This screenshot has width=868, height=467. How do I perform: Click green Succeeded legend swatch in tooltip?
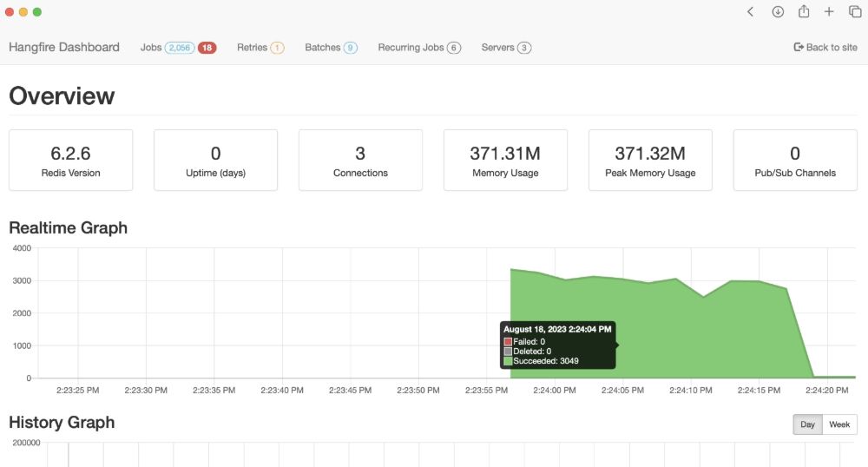point(508,361)
